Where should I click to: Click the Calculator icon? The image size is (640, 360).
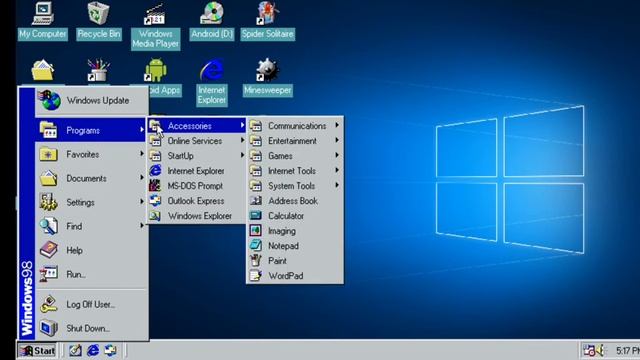pyautogui.click(x=256, y=216)
